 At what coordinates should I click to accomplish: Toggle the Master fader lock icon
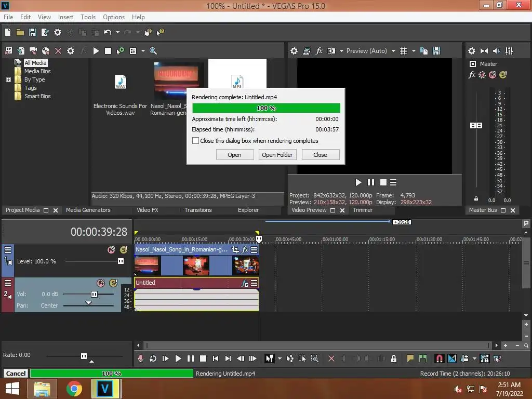click(476, 198)
